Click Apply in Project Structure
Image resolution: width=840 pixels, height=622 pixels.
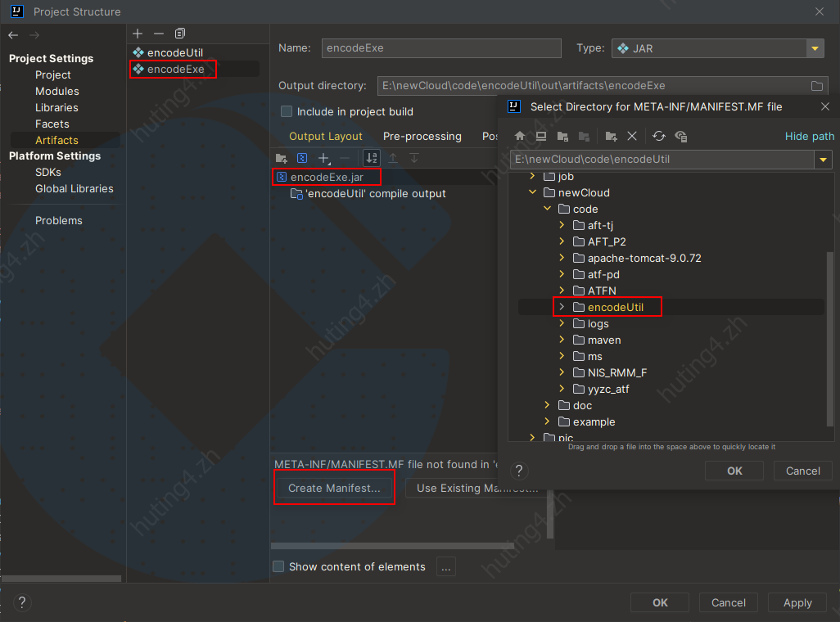797,602
